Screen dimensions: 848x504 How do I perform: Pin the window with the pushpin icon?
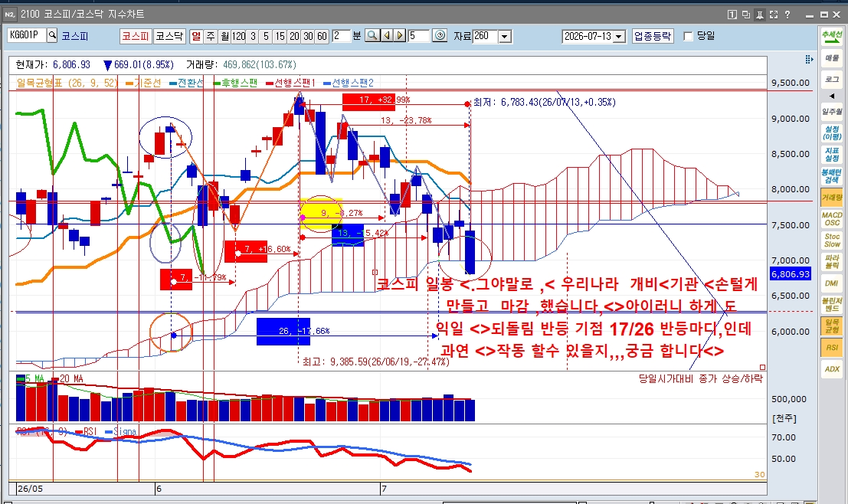[759, 15]
